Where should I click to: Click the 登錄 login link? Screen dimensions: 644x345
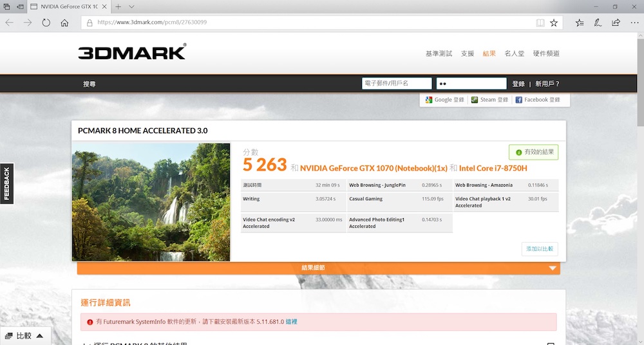pyautogui.click(x=518, y=84)
